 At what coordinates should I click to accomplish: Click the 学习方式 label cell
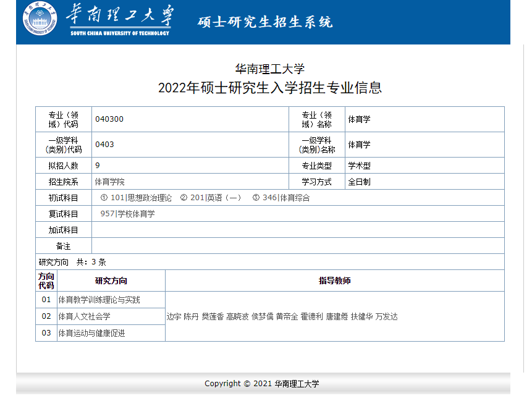point(317,182)
